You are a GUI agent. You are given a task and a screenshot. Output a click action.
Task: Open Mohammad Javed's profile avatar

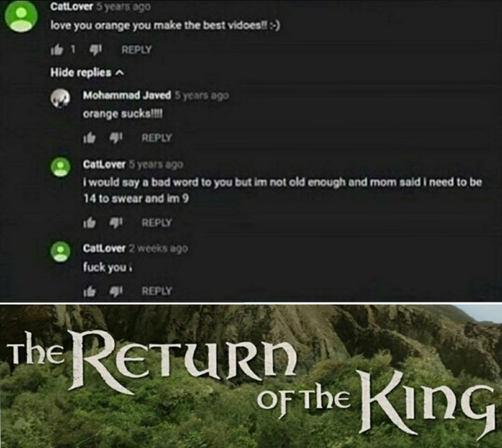pos(60,99)
